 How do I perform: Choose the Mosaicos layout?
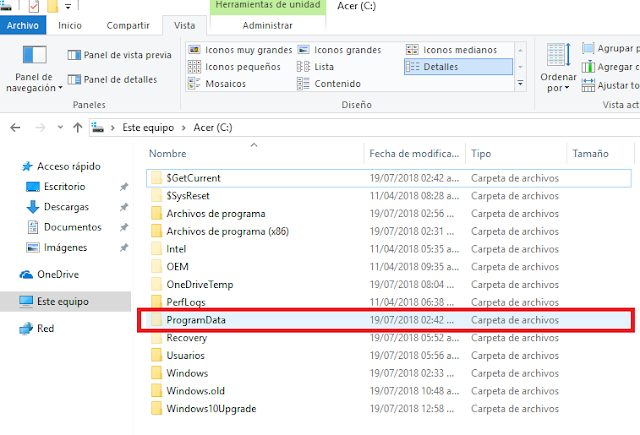click(x=217, y=84)
